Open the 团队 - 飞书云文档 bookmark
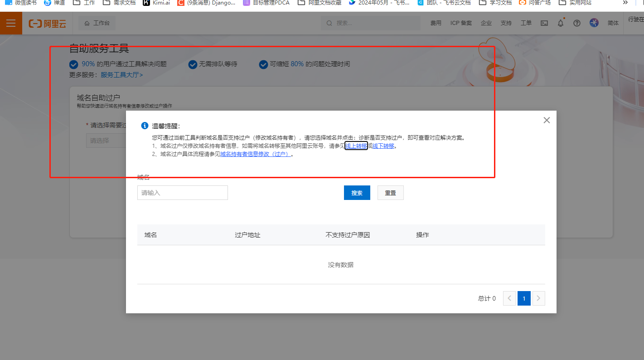Screen dimensions: 644x360 tap(444, 3)
